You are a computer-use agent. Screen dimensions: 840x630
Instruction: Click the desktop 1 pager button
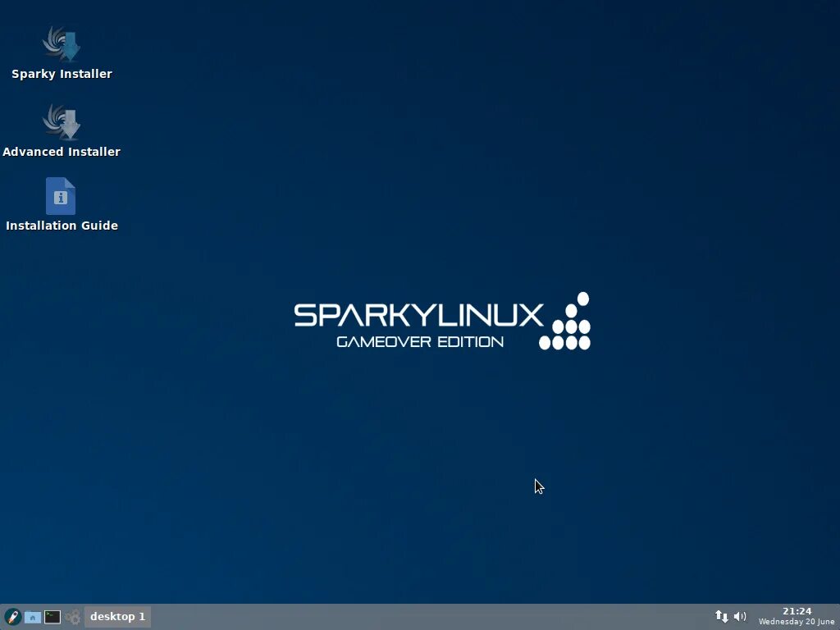pyautogui.click(x=117, y=617)
